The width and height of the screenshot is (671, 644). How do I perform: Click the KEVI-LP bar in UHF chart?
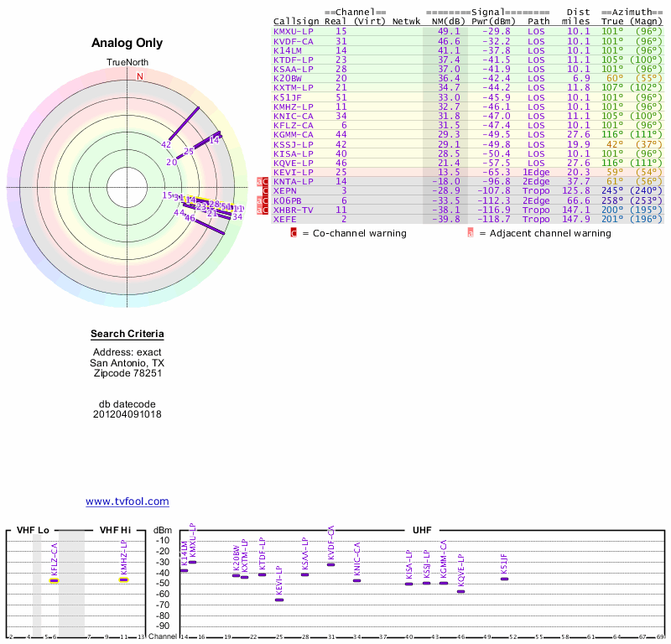(x=279, y=600)
